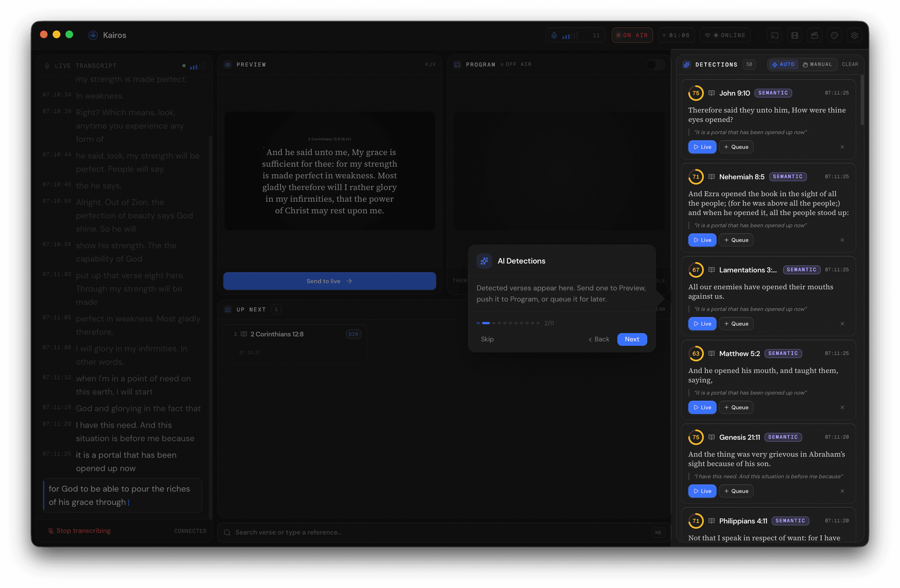Send the Lamentations detection live
This screenshot has height=588, width=900.
[702, 323]
